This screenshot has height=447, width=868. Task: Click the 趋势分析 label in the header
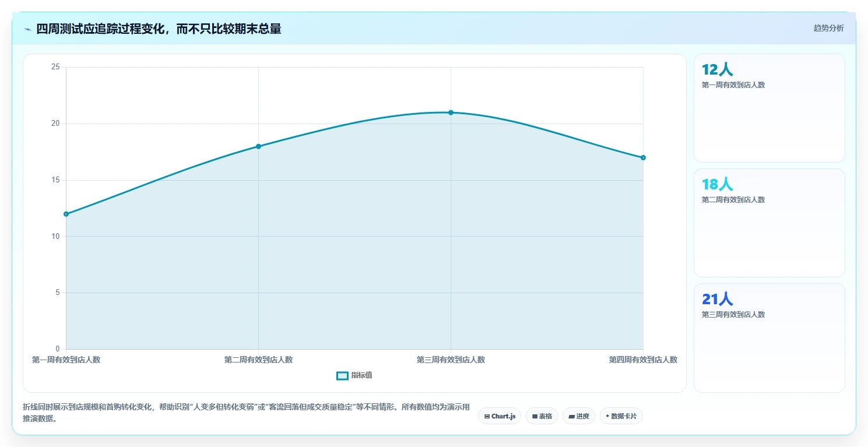click(x=828, y=28)
